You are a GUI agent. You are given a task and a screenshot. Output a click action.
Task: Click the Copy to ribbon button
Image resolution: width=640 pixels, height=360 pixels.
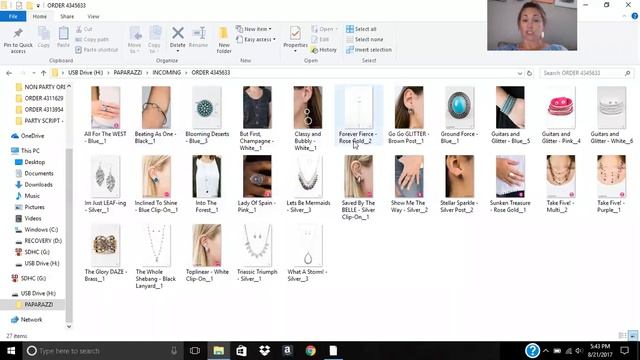point(154,40)
